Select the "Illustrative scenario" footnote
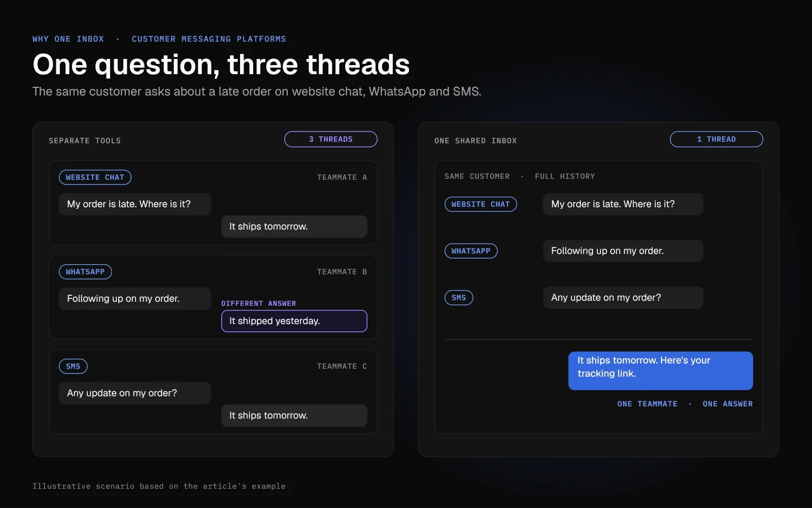Viewport: 812px width, 508px height. pos(159,486)
